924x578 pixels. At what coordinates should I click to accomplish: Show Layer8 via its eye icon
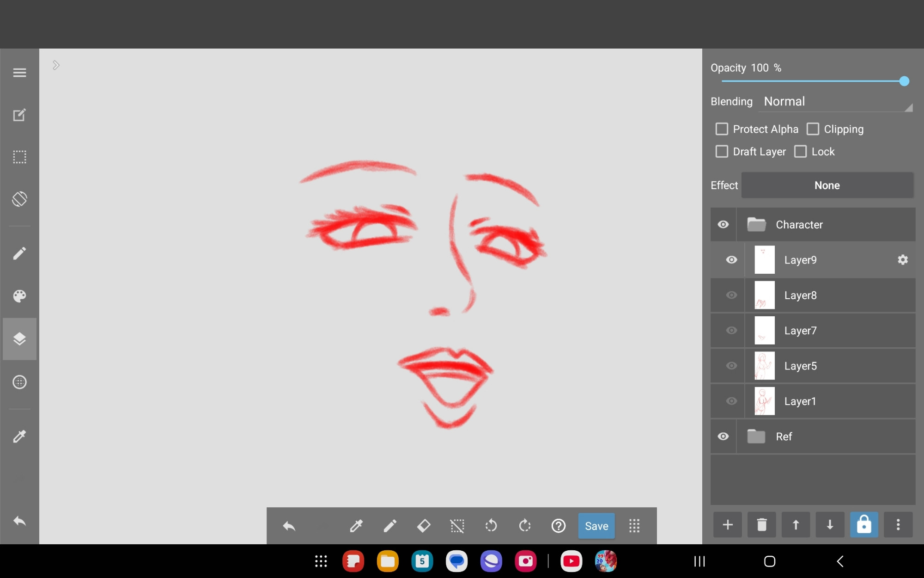[x=731, y=295]
